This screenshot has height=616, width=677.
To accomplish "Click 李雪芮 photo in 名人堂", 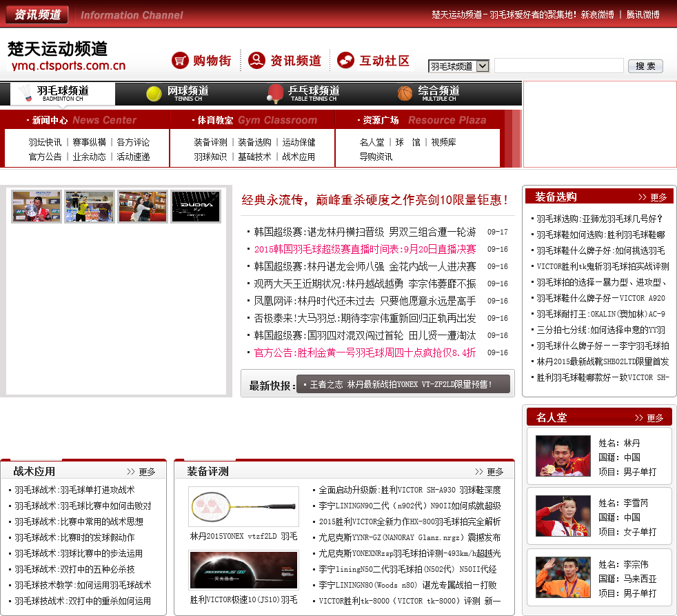I will pyautogui.click(x=563, y=516).
